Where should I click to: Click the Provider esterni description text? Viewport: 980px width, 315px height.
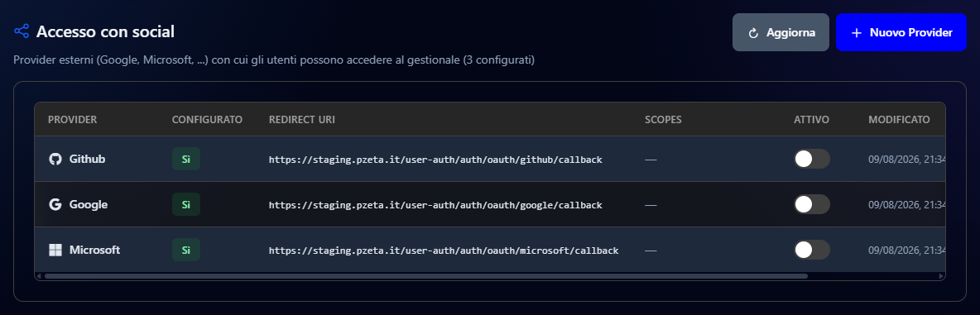pos(274,60)
